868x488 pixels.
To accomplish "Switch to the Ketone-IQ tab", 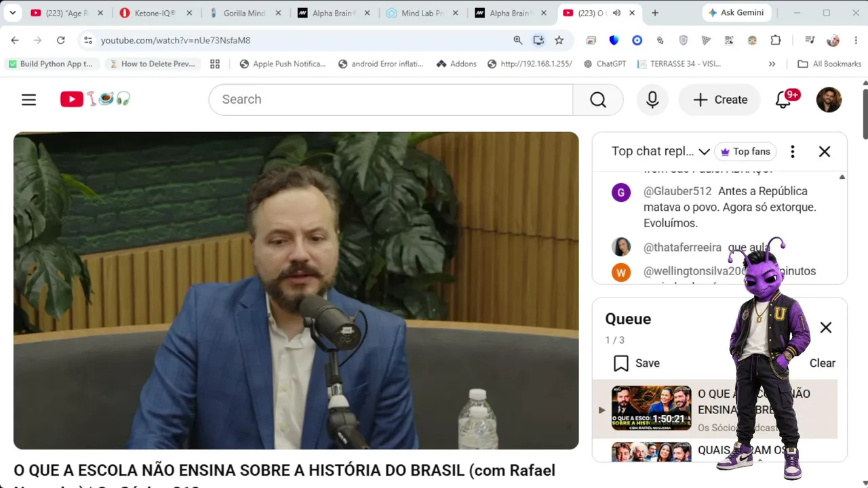I will click(156, 13).
